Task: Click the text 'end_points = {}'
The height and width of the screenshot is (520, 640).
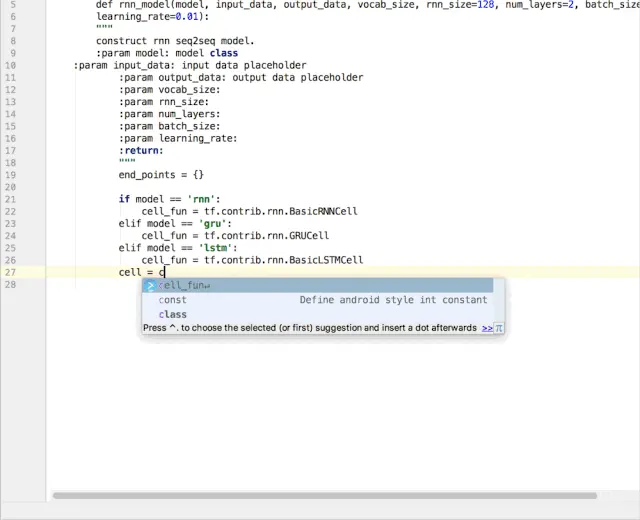Action: [161, 175]
